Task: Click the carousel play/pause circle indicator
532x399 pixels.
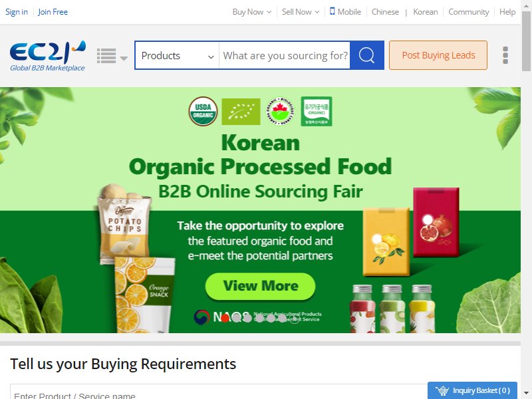Action: pyautogui.click(x=294, y=319)
